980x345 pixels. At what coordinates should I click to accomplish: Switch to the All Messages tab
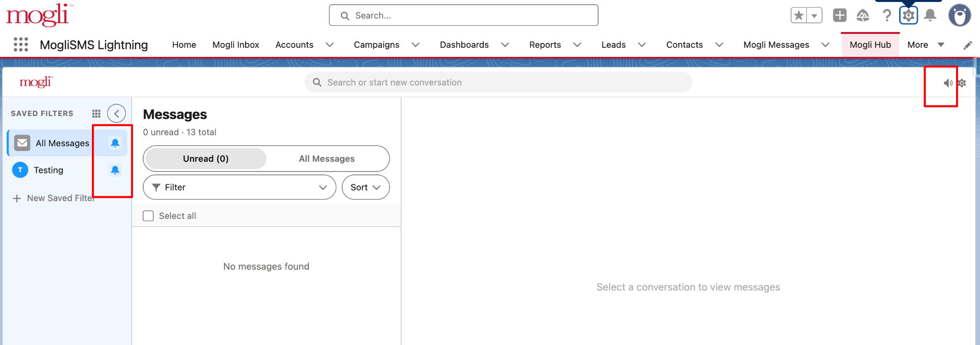[327, 159]
